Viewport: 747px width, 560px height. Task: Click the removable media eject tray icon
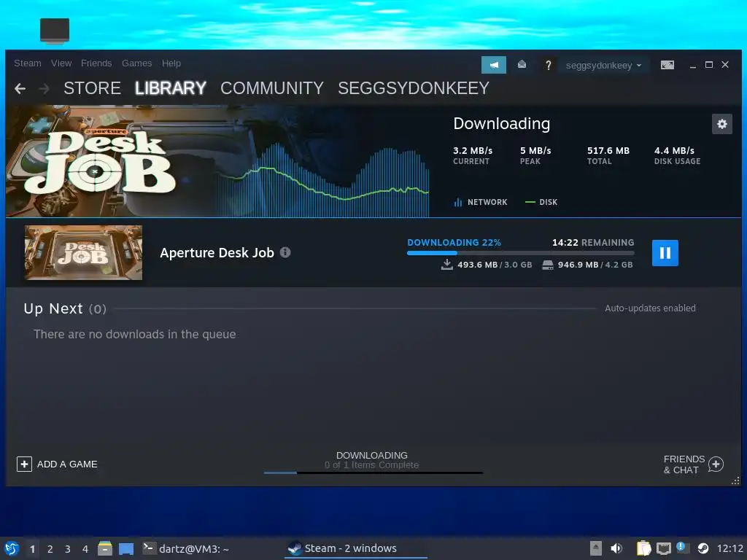click(595, 548)
